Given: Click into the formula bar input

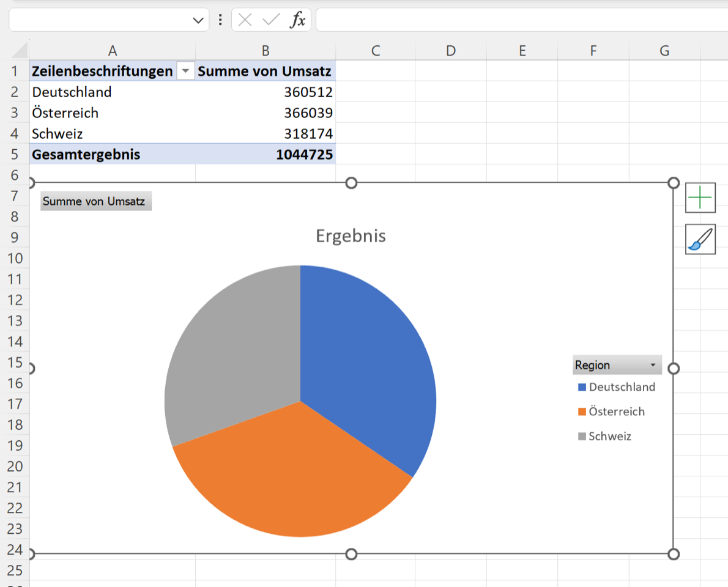Looking at the screenshot, I should pos(522,20).
